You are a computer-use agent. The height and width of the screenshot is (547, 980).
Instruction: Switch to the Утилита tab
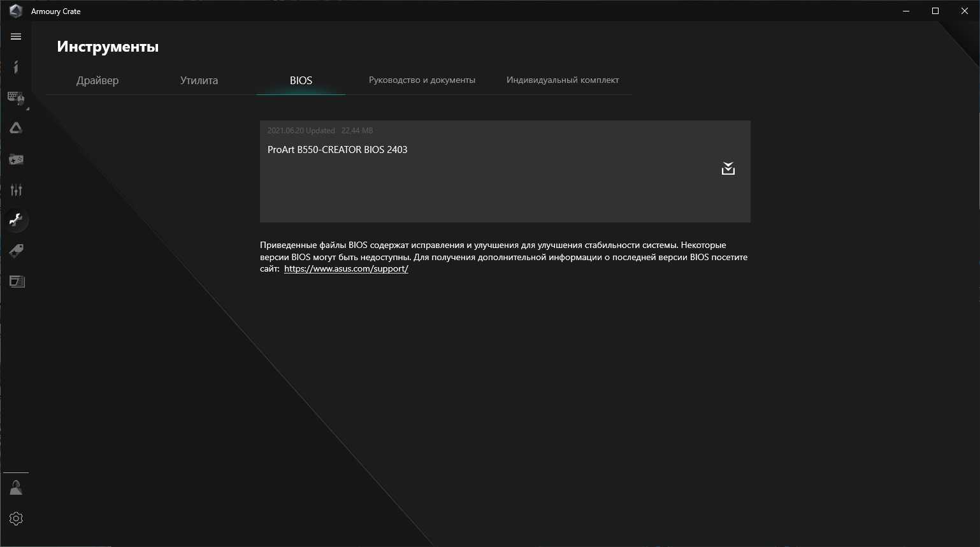click(x=199, y=80)
